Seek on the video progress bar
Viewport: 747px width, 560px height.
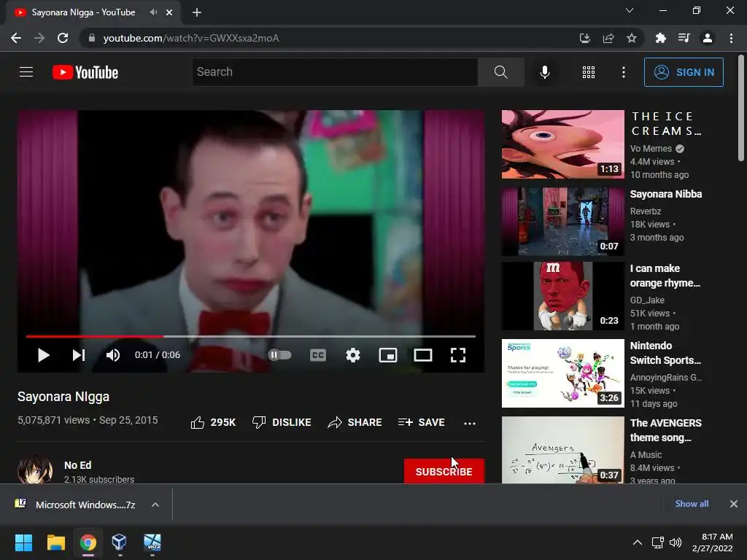[251, 336]
